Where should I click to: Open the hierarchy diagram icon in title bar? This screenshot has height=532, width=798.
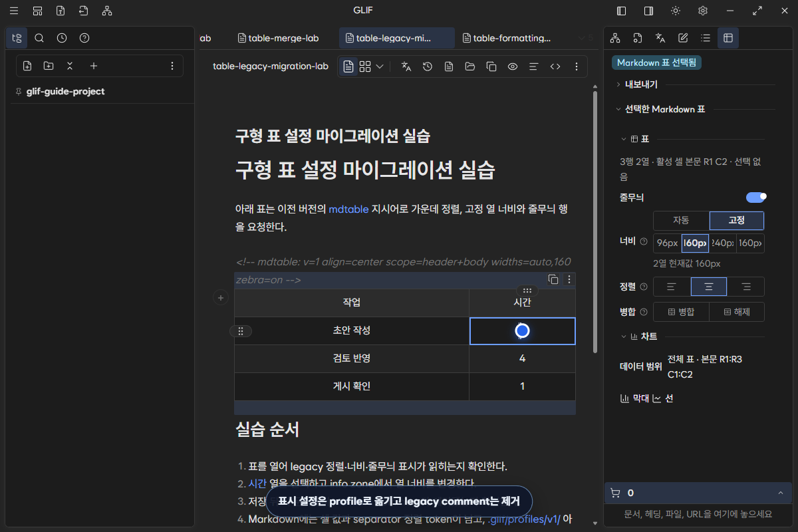106,11
